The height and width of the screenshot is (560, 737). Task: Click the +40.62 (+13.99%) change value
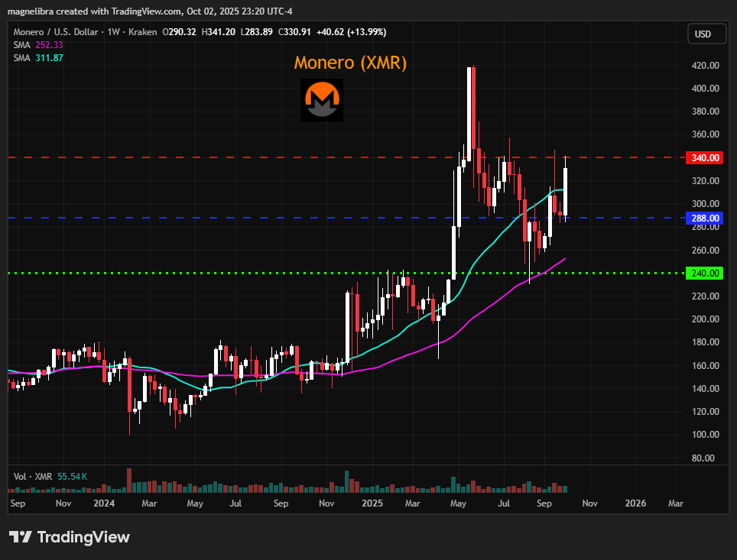tap(352, 32)
